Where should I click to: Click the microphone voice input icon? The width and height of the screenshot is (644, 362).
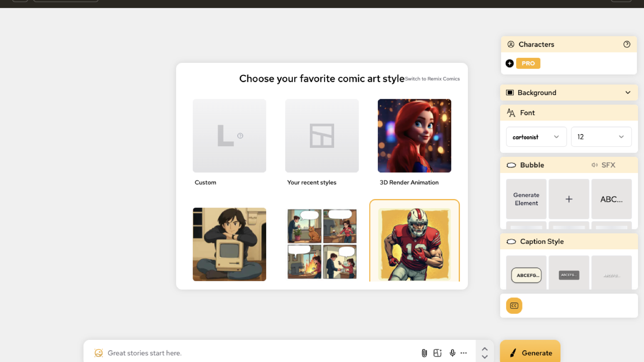pos(452,353)
